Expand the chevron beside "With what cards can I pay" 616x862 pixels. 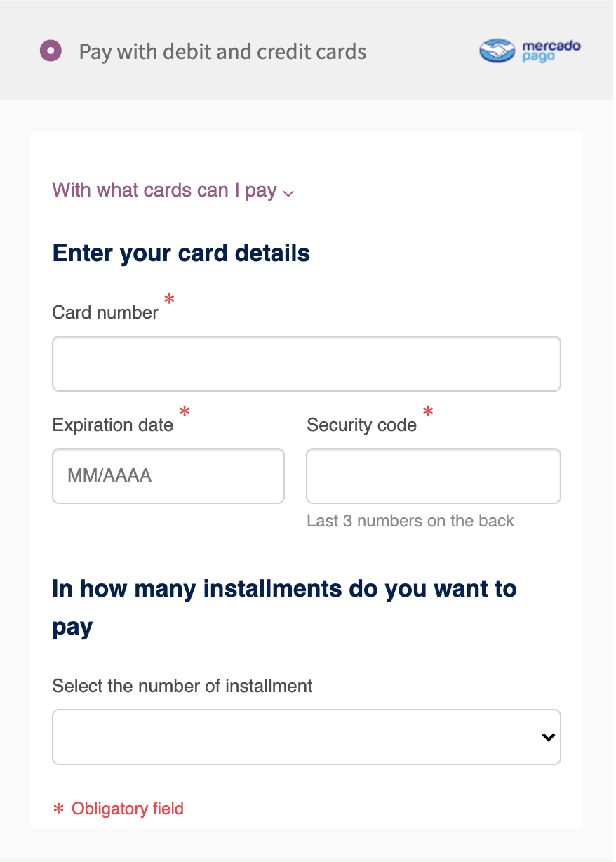288,193
